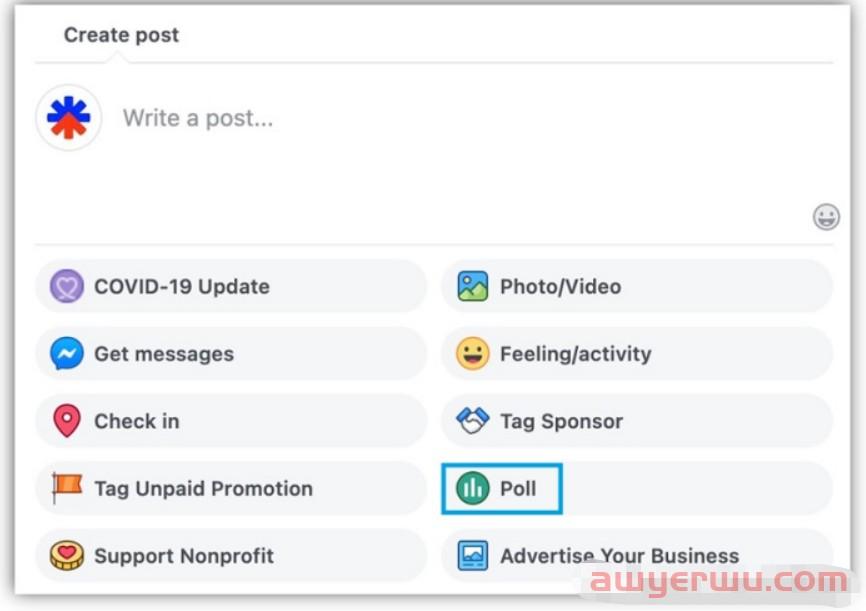
Task: Open the emoji picker smiley
Action: (x=826, y=217)
